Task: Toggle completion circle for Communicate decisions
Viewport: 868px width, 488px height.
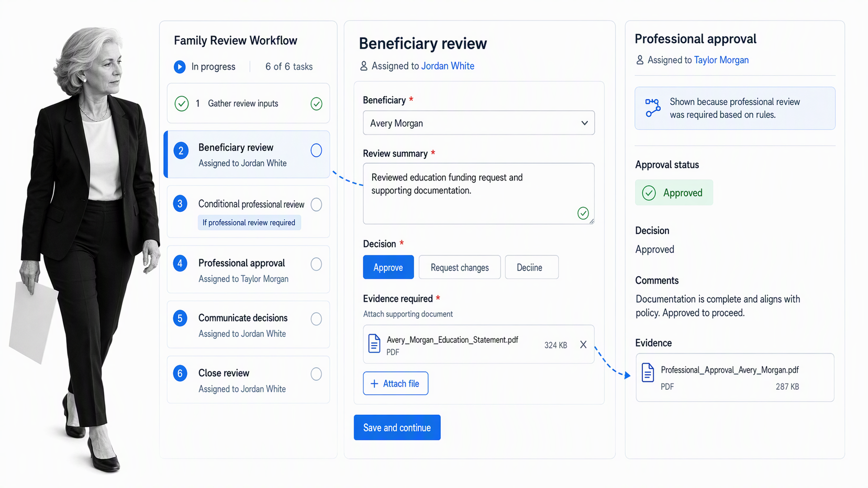Action: [316, 319]
